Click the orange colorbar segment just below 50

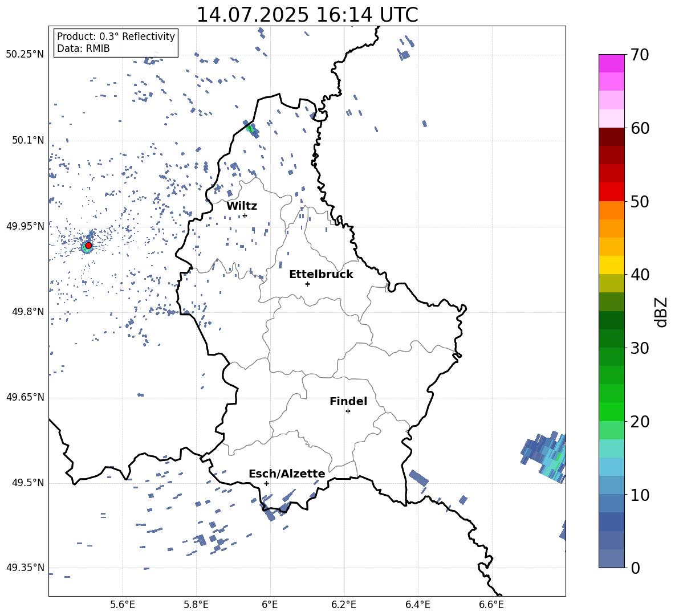(x=612, y=210)
